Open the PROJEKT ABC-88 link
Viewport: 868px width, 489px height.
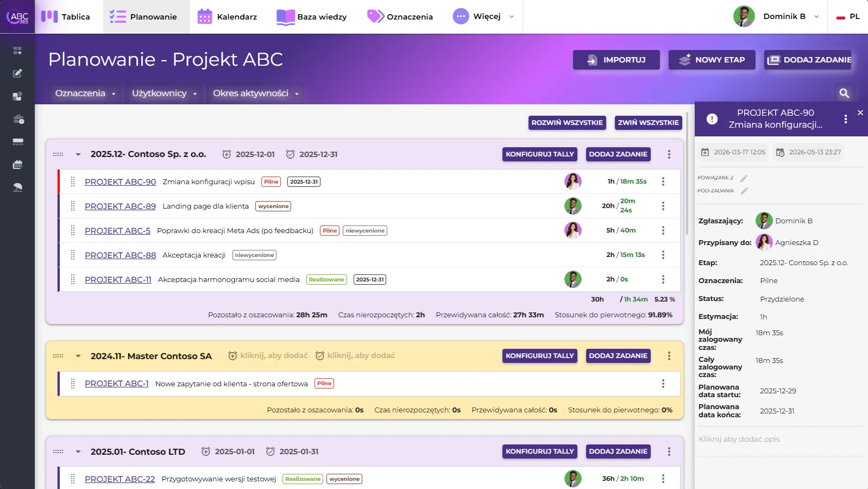121,255
